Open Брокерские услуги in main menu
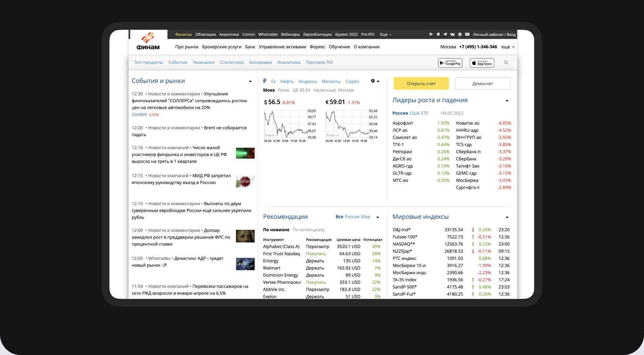The width and height of the screenshot is (644, 355). 222,47
